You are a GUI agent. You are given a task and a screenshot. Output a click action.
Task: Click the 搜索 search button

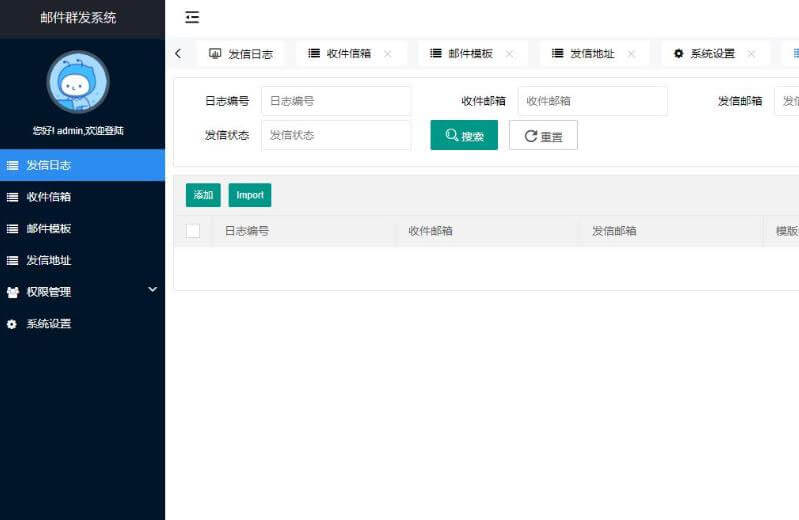click(x=464, y=136)
